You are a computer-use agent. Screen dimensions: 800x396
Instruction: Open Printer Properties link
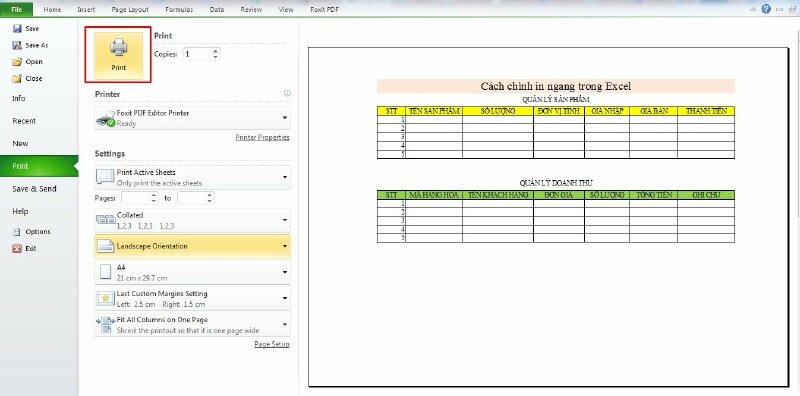tap(262, 137)
